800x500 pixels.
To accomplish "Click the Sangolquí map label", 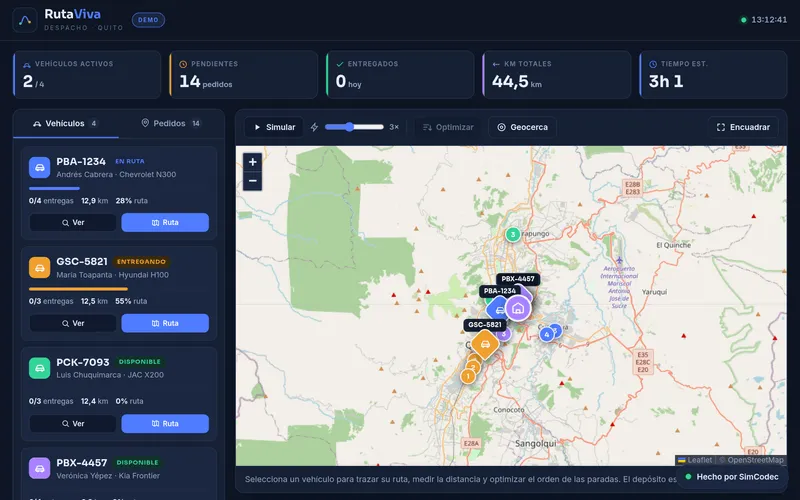I will pyautogui.click(x=535, y=443).
